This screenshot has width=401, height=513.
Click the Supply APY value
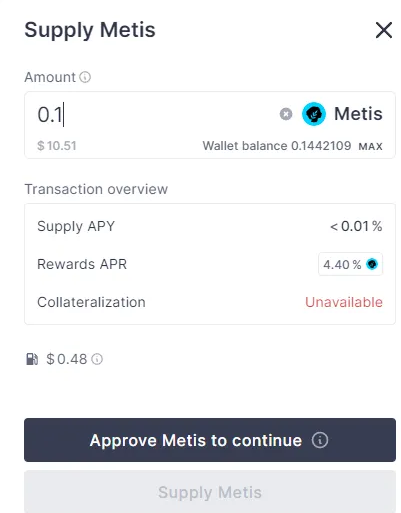coord(356,226)
